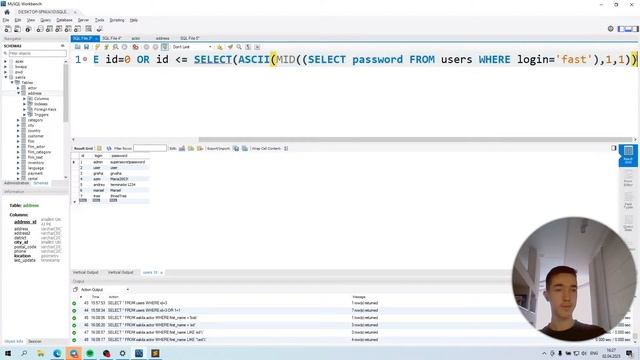Open the Workbench preferences gear icon
Image resolution: width=640 pixels, height=360 pixels.
click(x=611, y=29)
